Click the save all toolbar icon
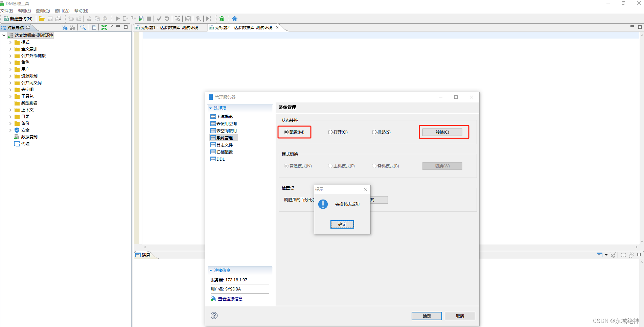644x327 pixels. pos(58,19)
